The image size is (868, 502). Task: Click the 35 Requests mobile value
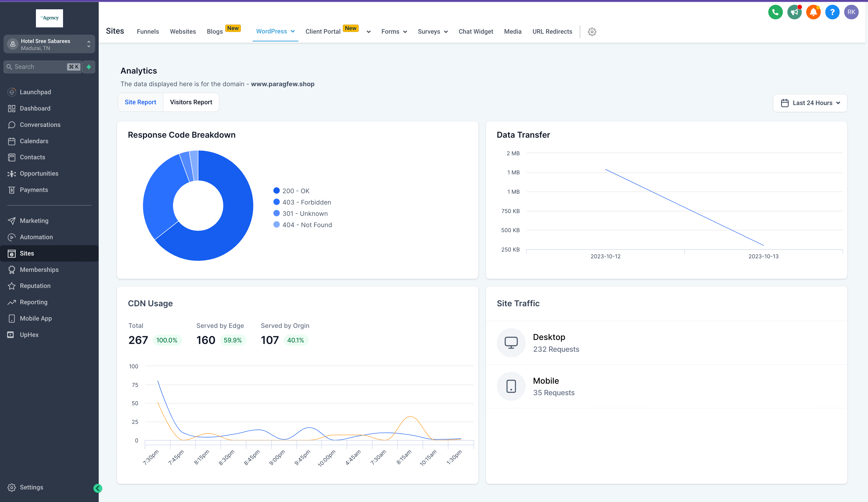[x=554, y=392]
